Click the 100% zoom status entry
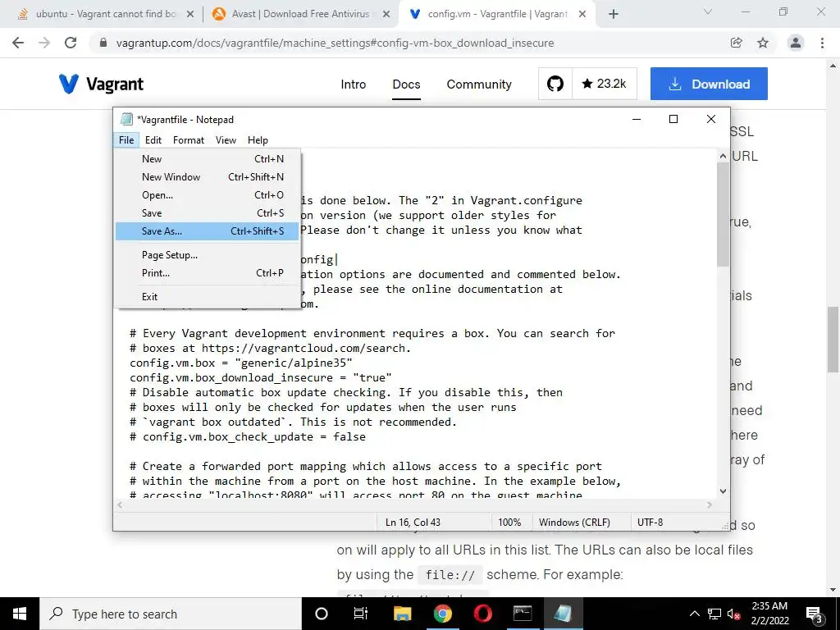 [x=509, y=522]
